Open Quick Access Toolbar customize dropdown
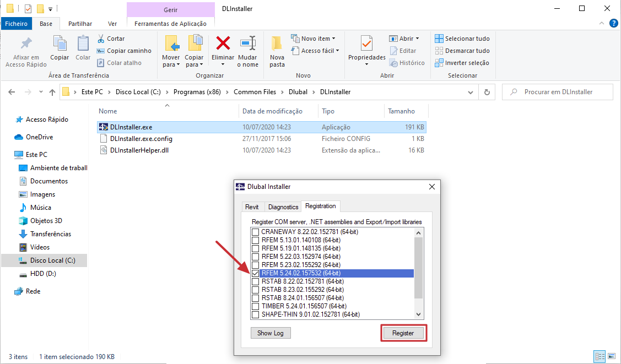 click(51, 9)
